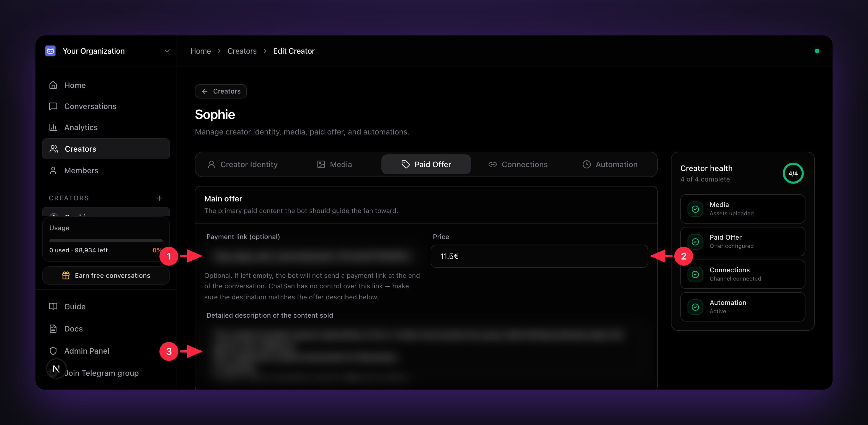Click Earn free conversations button
This screenshot has height=425, width=868.
point(106,276)
